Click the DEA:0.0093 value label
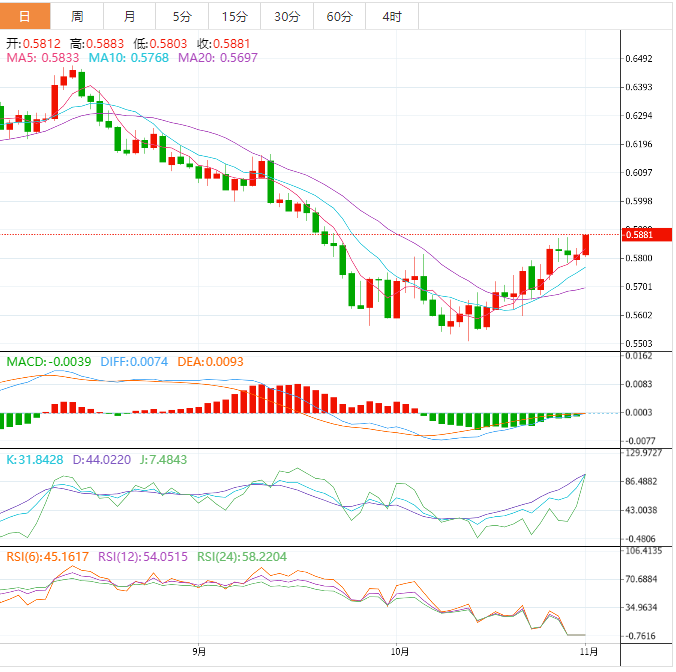 [x=210, y=362]
